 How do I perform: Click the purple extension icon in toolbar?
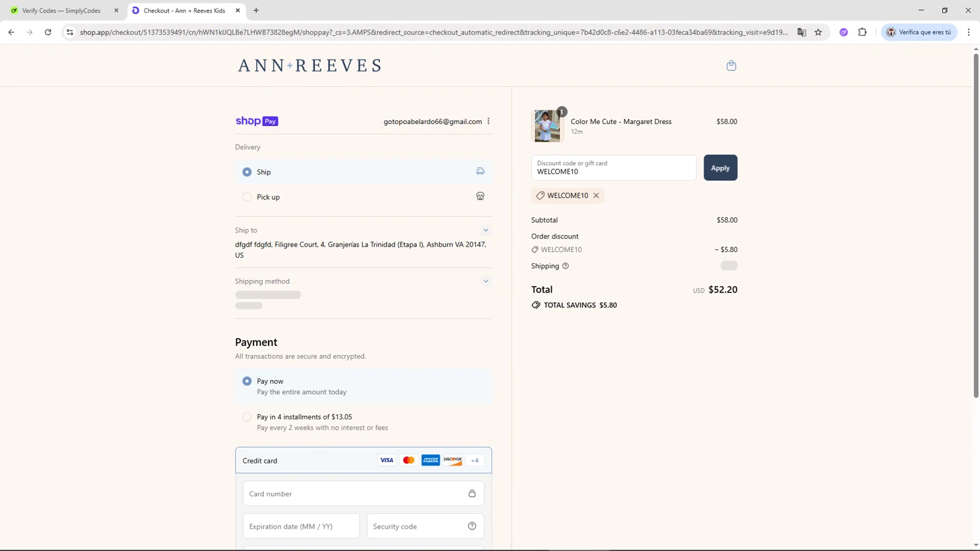[843, 32]
